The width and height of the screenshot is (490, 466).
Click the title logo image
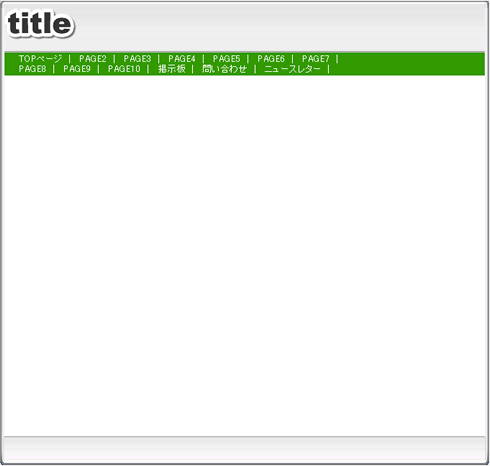[40, 24]
